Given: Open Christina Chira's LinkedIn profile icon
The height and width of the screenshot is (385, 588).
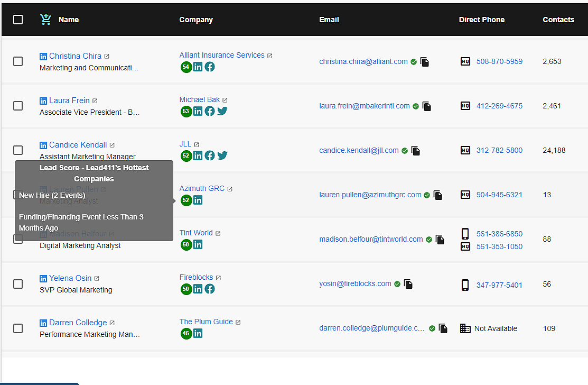Looking at the screenshot, I should click(x=43, y=57).
